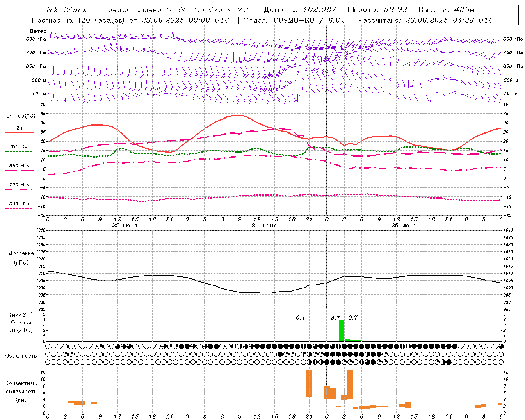Click the Конвективн. panel label
The width and height of the screenshot is (525, 420).
click(21, 383)
